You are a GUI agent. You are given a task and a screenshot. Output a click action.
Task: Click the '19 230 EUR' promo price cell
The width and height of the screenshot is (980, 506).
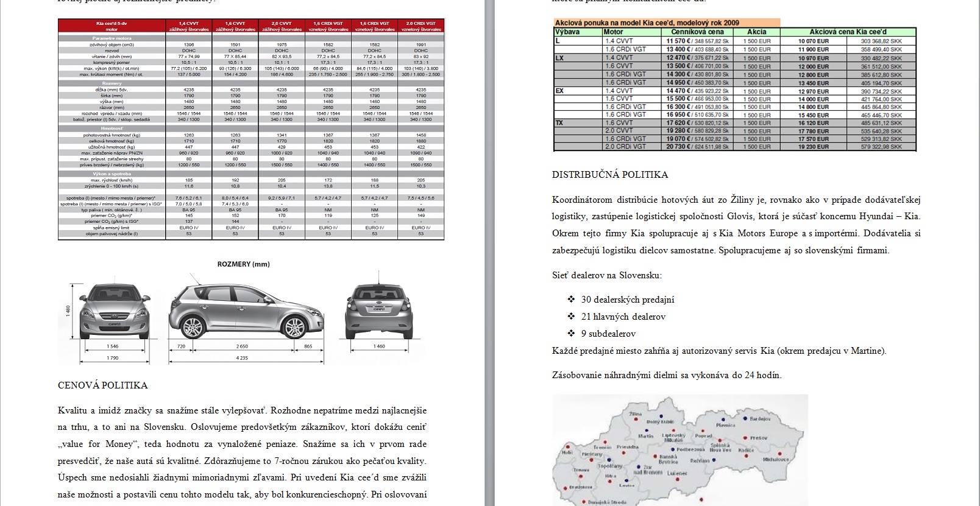[814, 147]
